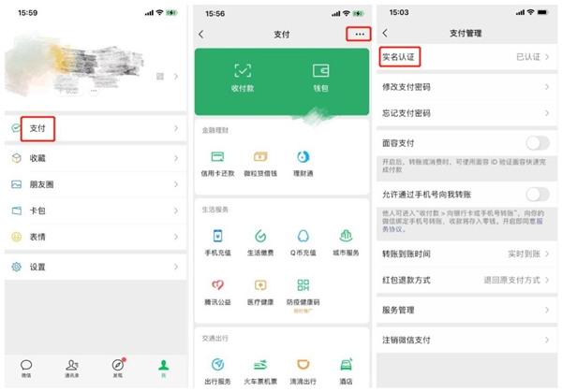
Task: Open 手机充值 mobile top-up
Action: pyautogui.click(x=217, y=240)
